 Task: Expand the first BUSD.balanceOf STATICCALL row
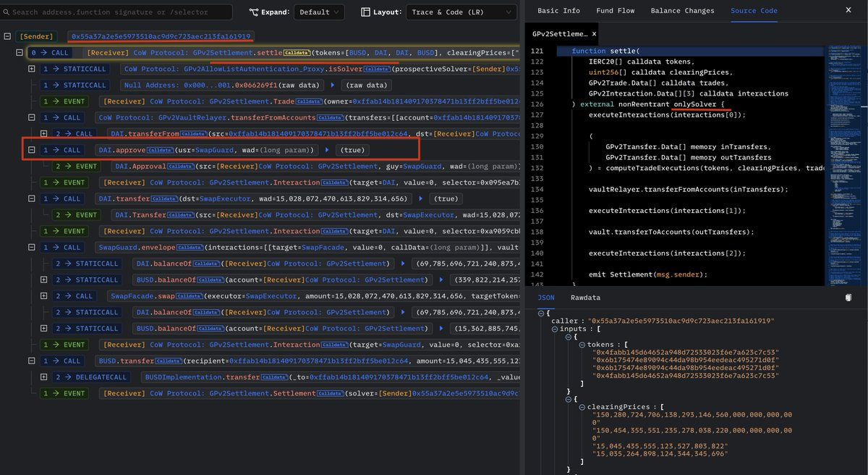[x=44, y=279]
